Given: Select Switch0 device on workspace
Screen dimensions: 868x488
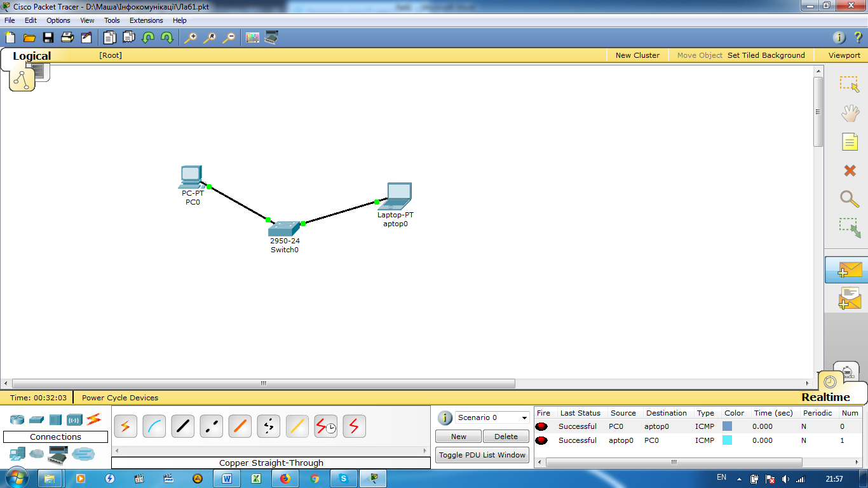Looking at the screenshot, I should tap(283, 229).
